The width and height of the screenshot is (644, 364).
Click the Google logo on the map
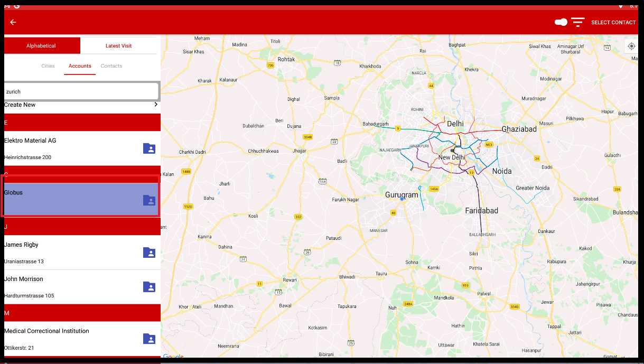173,357
